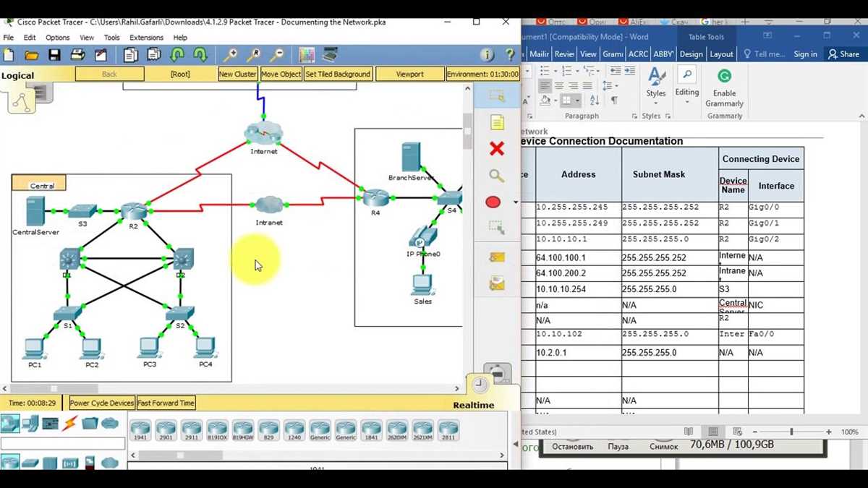
Task: Select the Connections lightning bolt category
Action: (70, 424)
